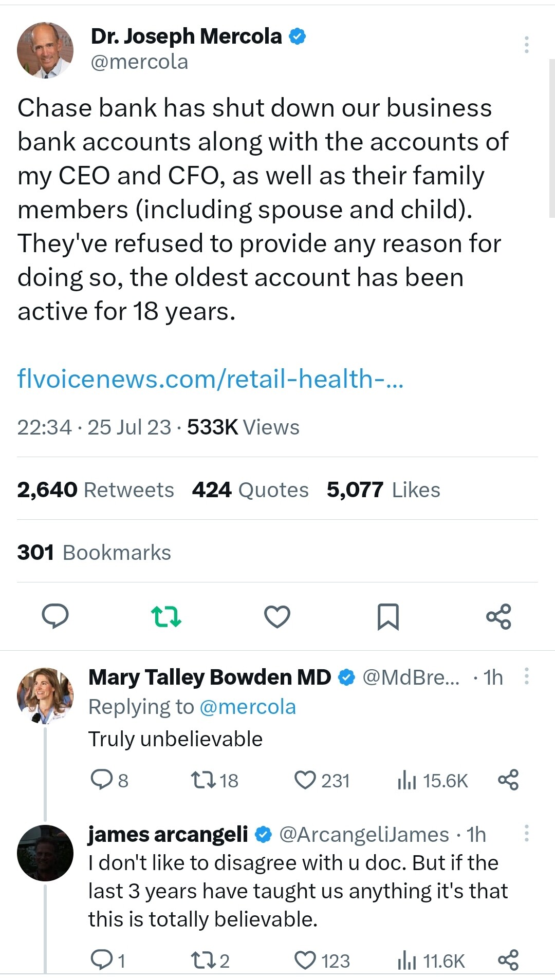Open Dr. Joseph Mercola's profile picture
Screen dimensions: 555x980
click(x=45, y=50)
